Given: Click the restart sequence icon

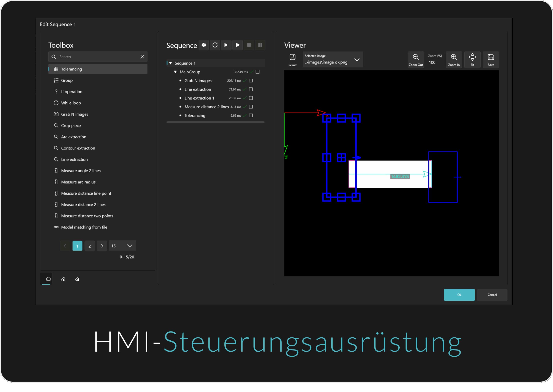Looking at the screenshot, I should click(215, 45).
